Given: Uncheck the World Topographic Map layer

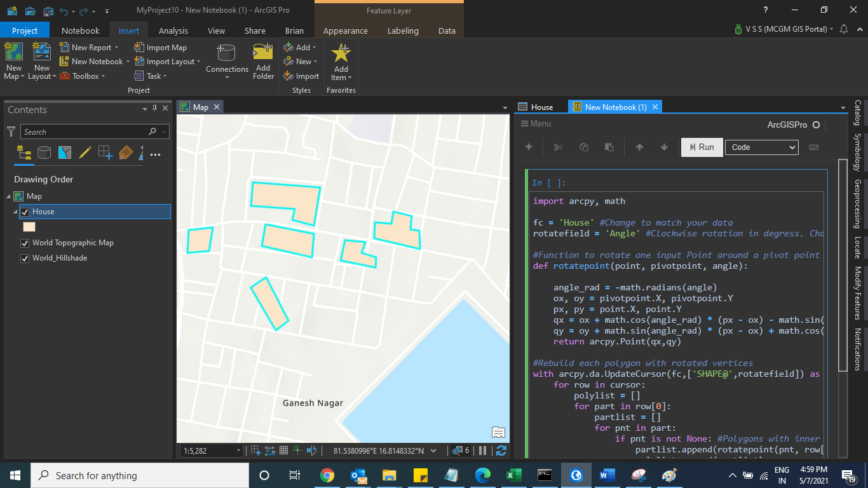Looking at the screenshot, I should (24, 242).
